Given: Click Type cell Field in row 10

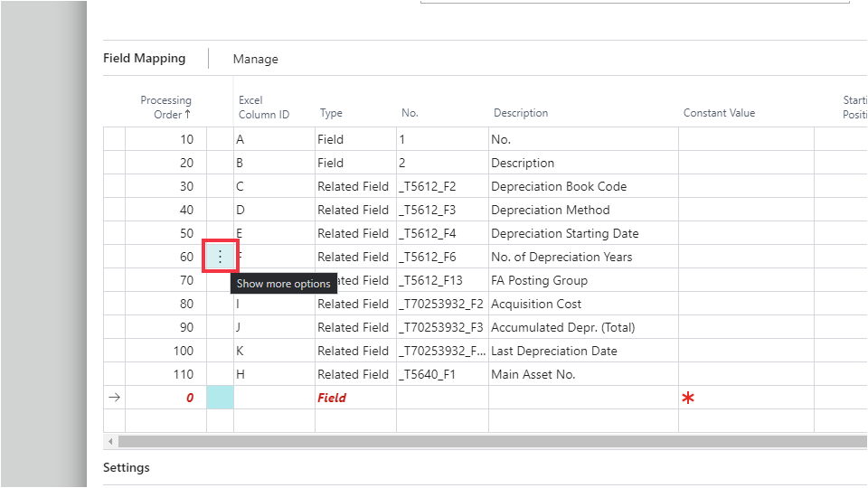Looking at the screenshot, I should click(356, 139).
